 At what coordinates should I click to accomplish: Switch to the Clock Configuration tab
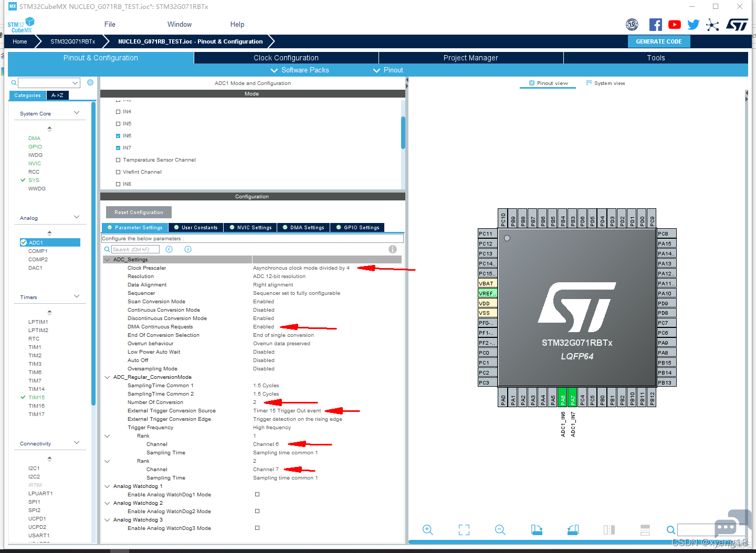(286, 58)
